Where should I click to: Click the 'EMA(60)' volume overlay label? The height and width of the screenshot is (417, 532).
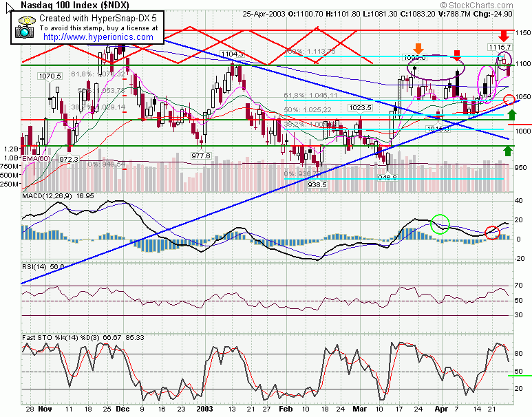coord(36,159)
